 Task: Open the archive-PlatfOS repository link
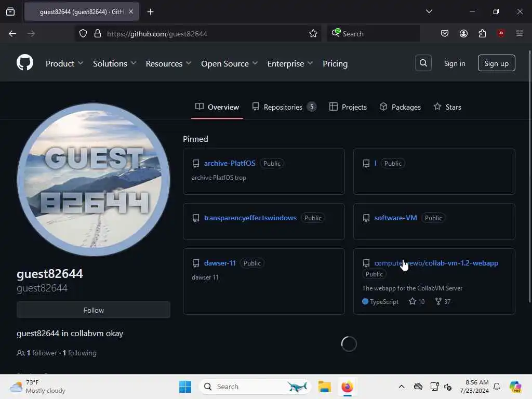230,164
